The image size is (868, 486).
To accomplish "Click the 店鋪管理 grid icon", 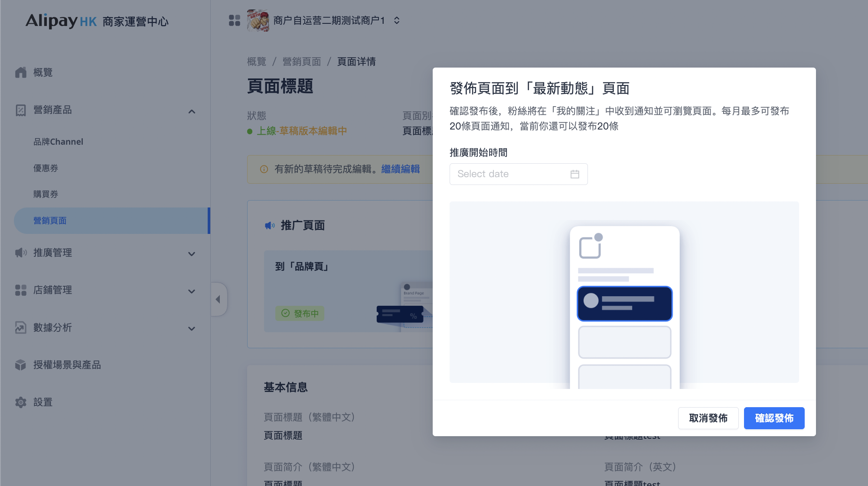I will click(x=21, y=290).
